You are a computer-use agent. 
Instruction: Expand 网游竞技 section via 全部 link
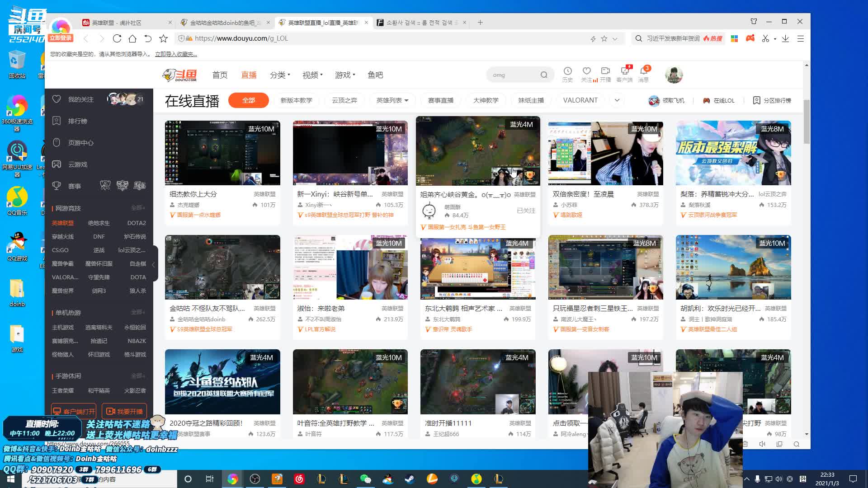138,208
